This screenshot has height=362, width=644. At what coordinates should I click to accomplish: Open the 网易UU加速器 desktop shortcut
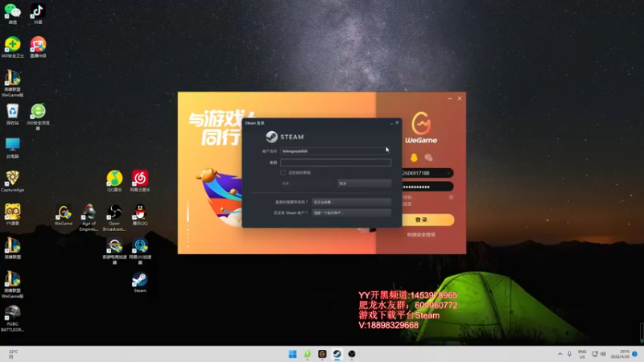pyautogui.click(x=139, y=251)
